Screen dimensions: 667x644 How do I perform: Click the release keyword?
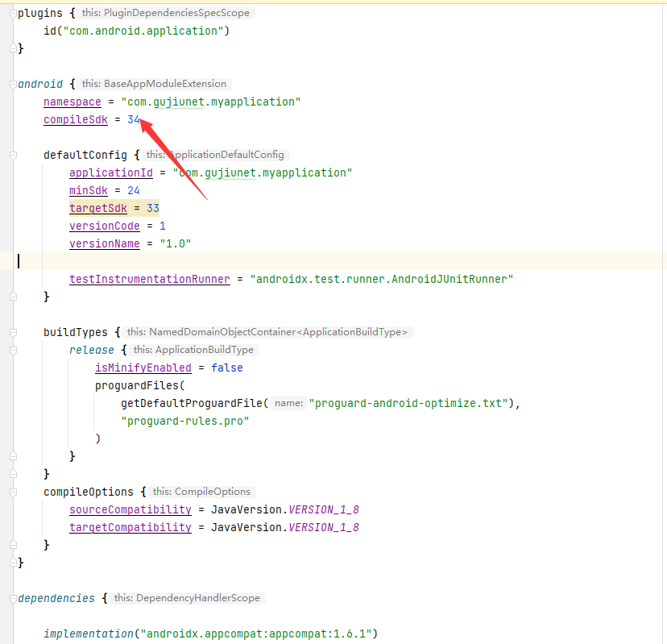(92, 351)
